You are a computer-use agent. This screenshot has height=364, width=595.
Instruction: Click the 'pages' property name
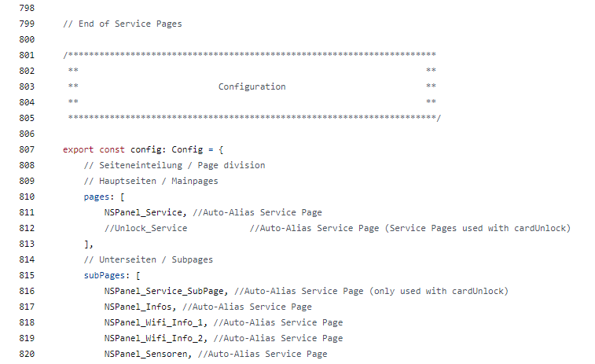97,197
